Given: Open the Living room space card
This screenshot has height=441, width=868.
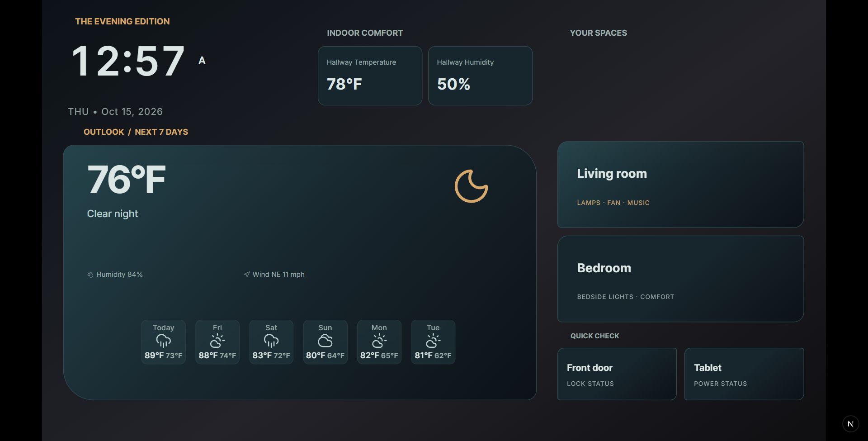Looking at the screenshot, I should pyautogui.click(x=680, y=185).
